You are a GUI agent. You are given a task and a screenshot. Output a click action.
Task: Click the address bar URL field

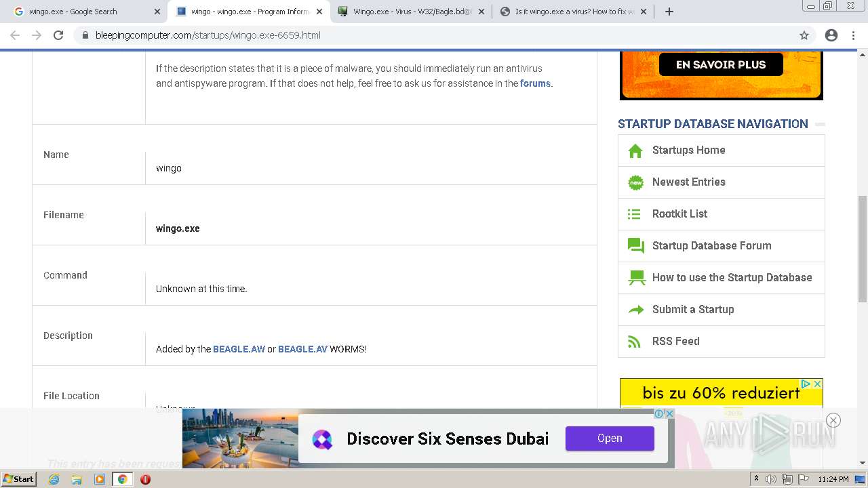434,35
